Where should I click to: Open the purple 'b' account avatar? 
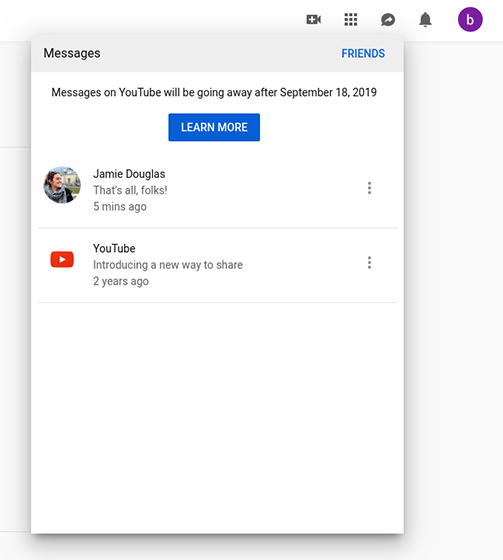pos(470,20)
